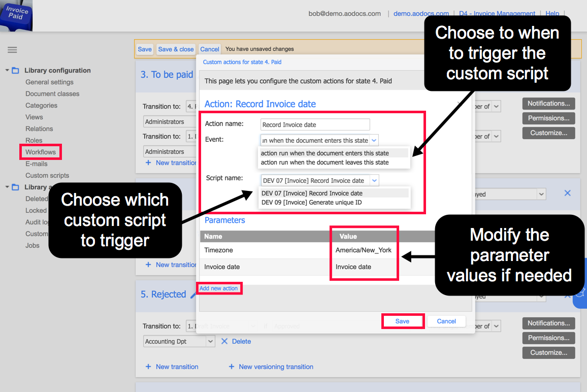Click the Delete link beside Accounting Dpt

242,341
